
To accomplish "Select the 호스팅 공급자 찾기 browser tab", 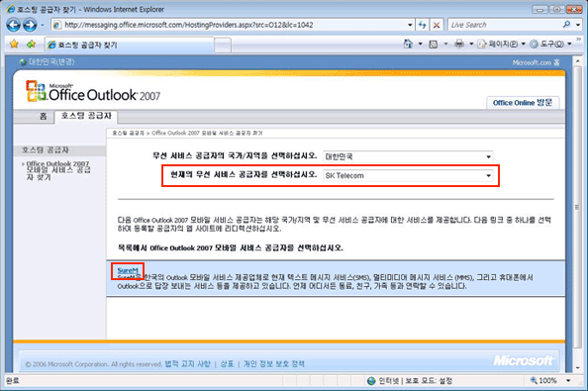I will click(x=130, y=45).
